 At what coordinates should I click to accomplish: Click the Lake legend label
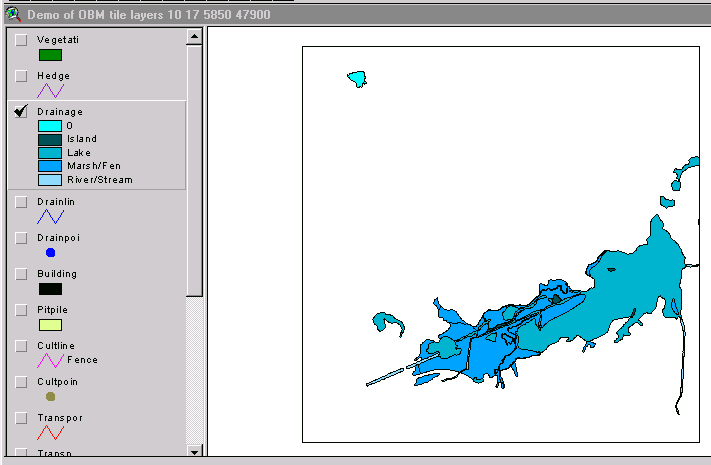point(79,153)
